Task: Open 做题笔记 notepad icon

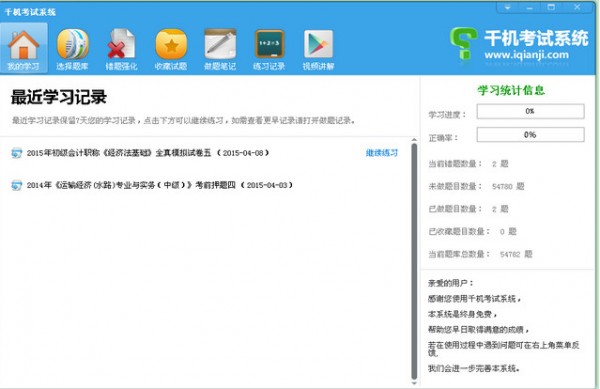Action: click(220, 48)
